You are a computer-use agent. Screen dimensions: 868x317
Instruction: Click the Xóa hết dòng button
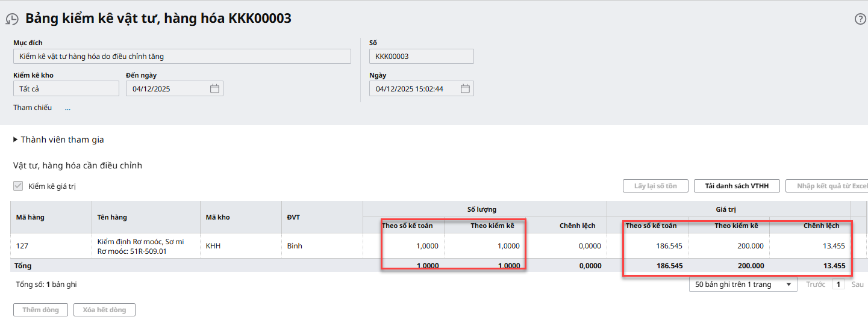pyautogui.click(x=104, y=310)
